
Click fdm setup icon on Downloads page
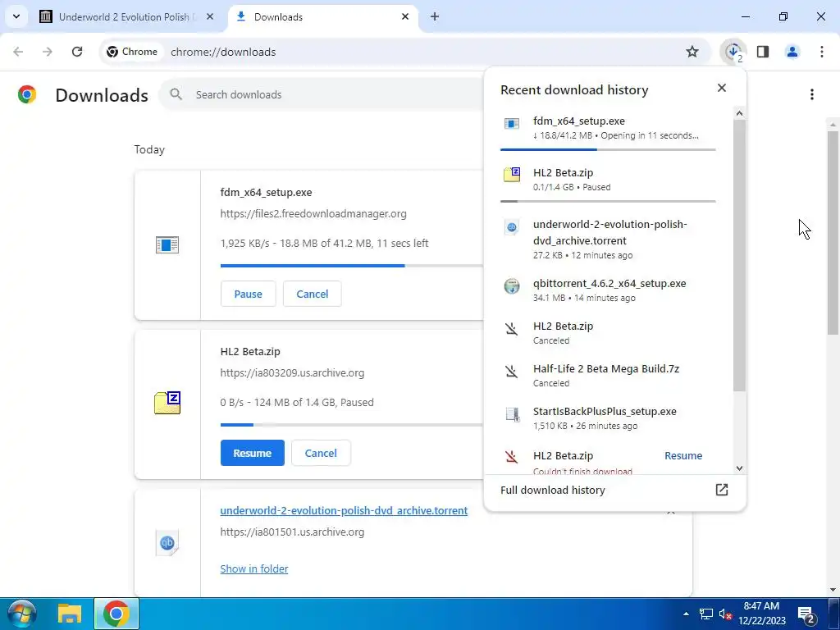pyautogui.click(x=167, y=244)
